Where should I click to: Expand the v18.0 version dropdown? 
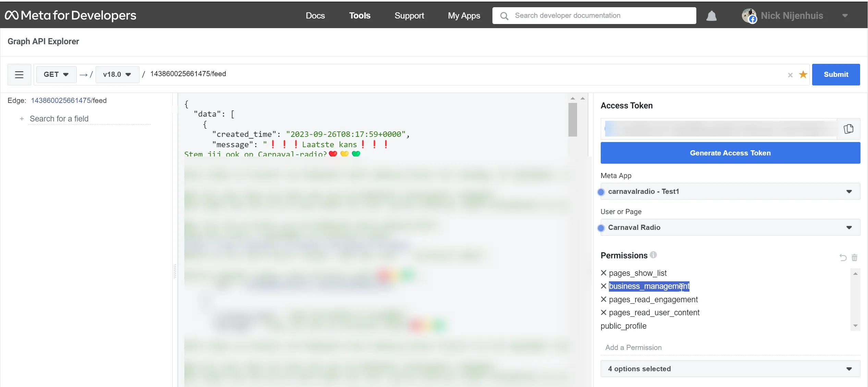[x=117, y=74]
